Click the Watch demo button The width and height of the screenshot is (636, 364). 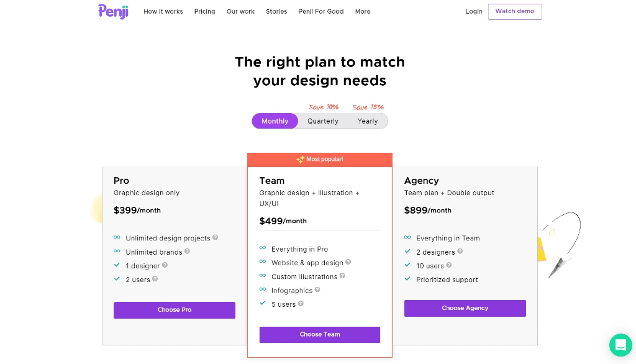coord(514,12)
